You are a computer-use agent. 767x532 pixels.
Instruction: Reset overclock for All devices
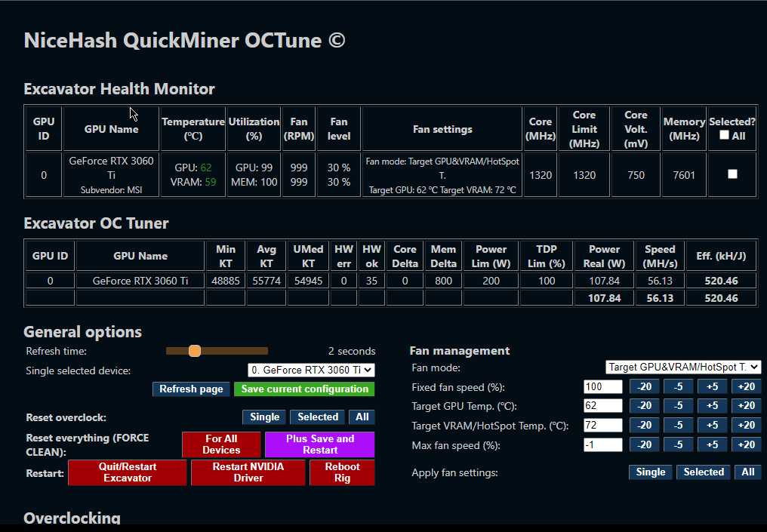pyautogui.click(x=362, y=417)
